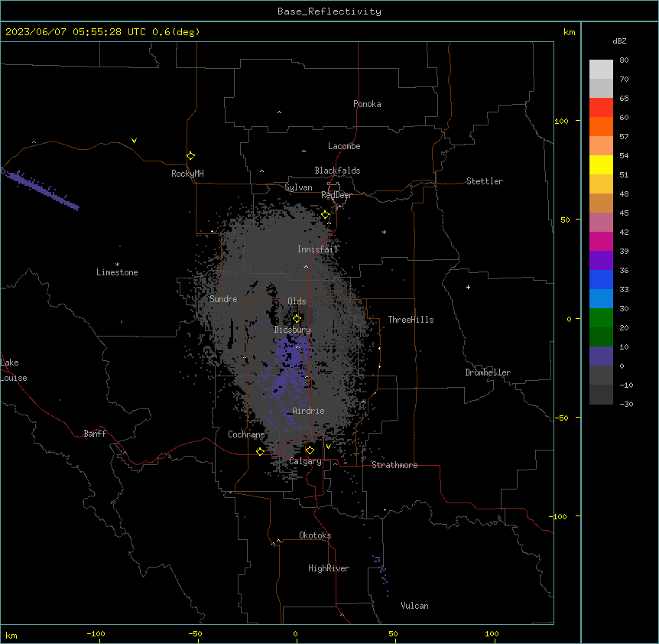Select the violet 36-39 dBZ legend swatch
659x644 pixels.
601,261
